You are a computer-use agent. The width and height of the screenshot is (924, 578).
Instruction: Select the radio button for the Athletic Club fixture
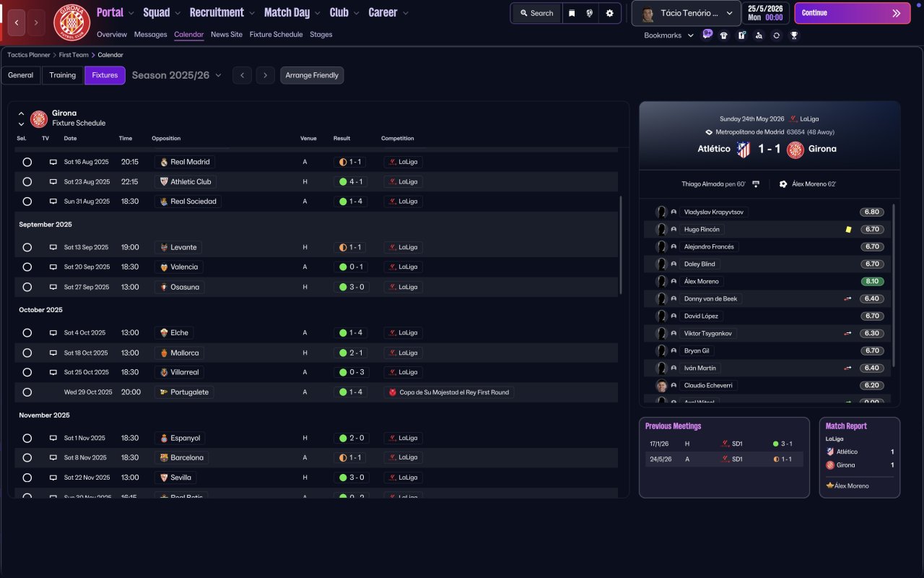coord(27,182)
